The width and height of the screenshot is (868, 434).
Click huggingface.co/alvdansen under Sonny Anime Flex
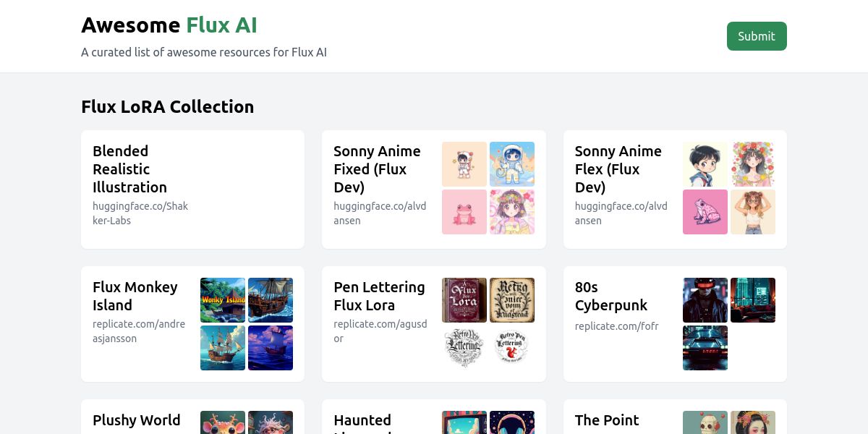tap(621, 213)
